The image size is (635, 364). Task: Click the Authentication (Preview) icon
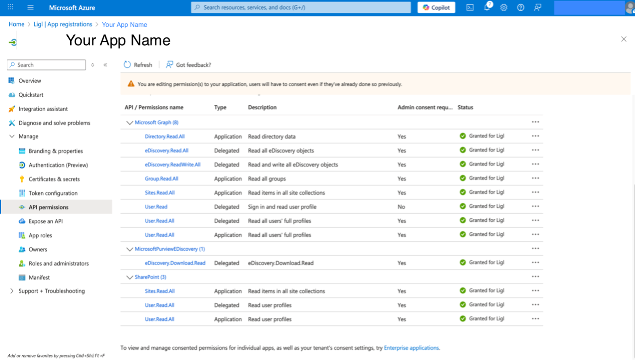[22, 165]
